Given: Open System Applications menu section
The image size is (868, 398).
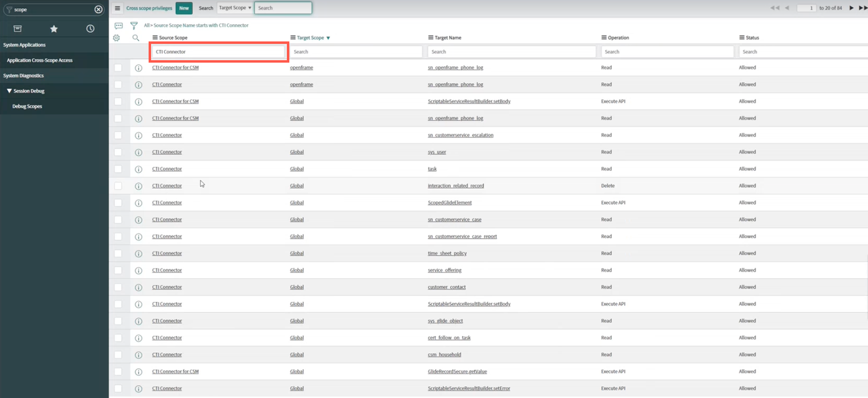Looking at the screenshot, I should coord(24,45).
